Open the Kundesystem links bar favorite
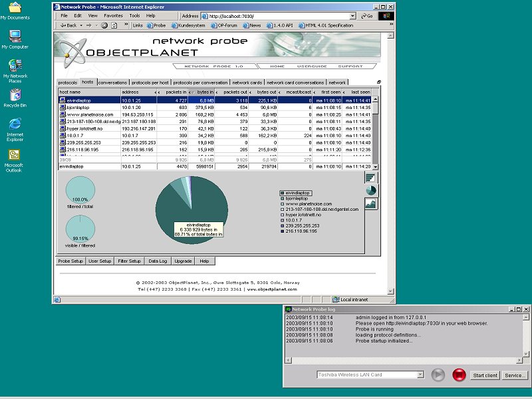 coord(188,25)
